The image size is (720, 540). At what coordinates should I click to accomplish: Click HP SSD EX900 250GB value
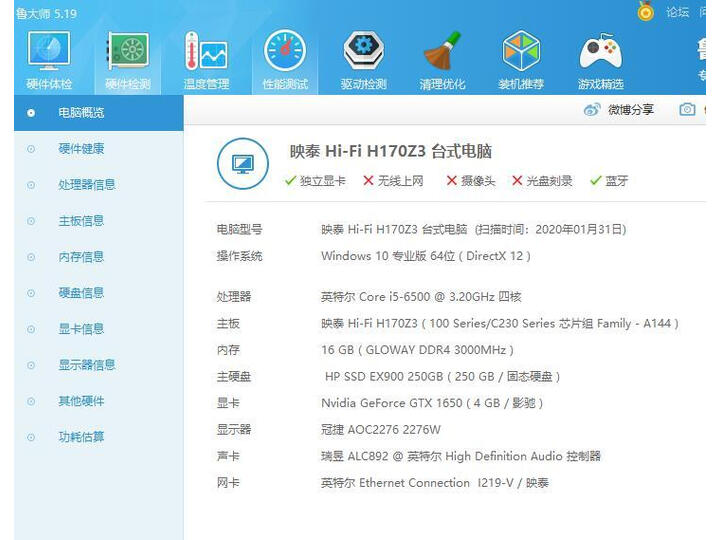pyautogui.click(x=442, y=377)
